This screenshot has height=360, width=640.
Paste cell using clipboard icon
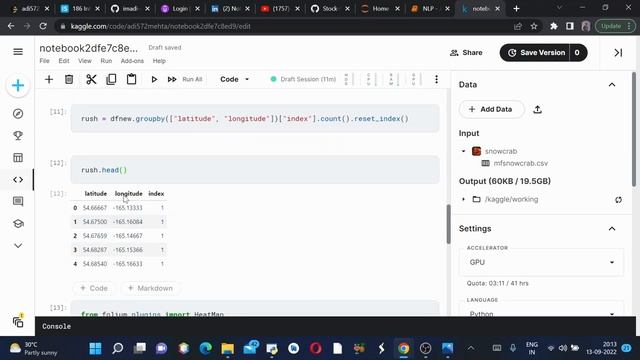click(x=131, y=79)
